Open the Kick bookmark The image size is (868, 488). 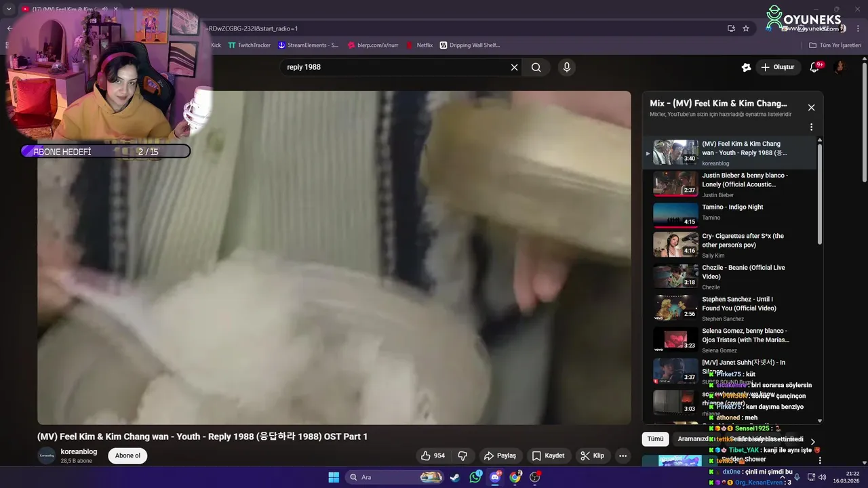(216, 45)
